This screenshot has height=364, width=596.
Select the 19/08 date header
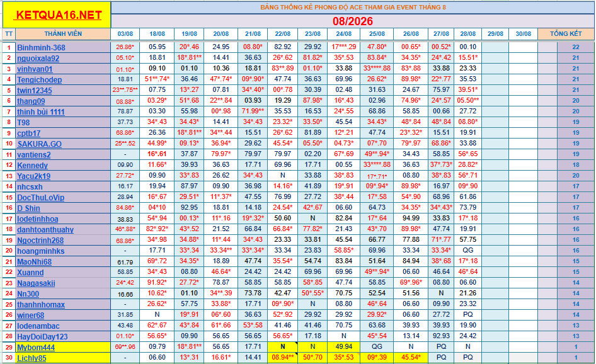pyautogui.click(x=189, y=34)
